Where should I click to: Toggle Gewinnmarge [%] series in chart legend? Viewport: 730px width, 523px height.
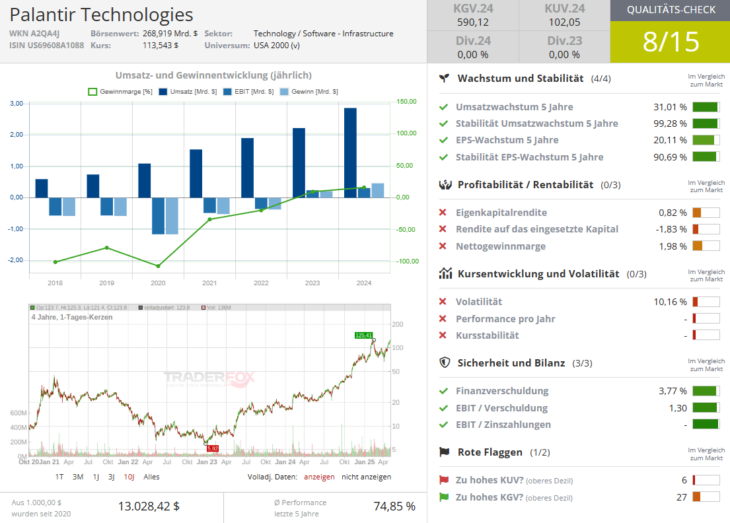click(120, 92)
